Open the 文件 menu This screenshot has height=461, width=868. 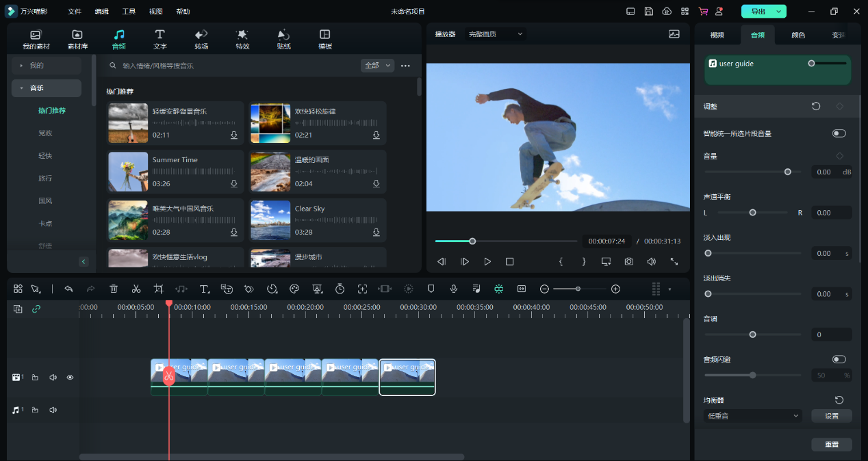[75, 12]
